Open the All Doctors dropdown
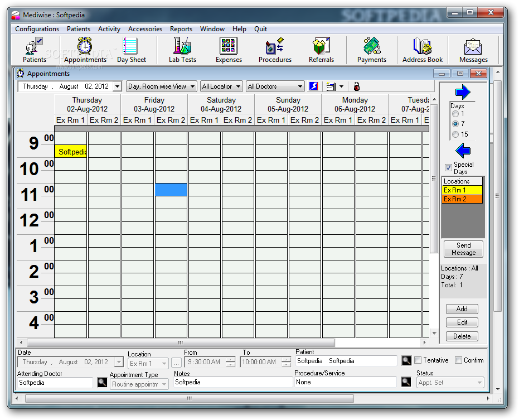 (x=275, y=86)
